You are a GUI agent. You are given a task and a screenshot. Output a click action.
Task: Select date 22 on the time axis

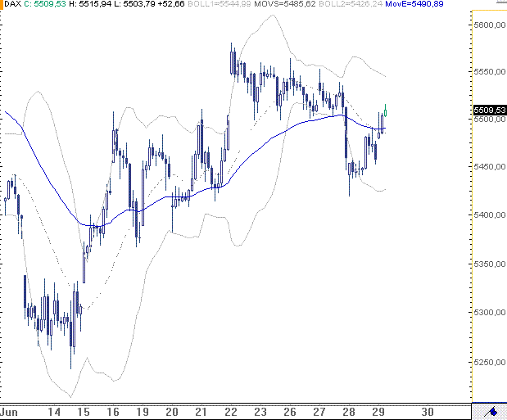click(230, 413)
